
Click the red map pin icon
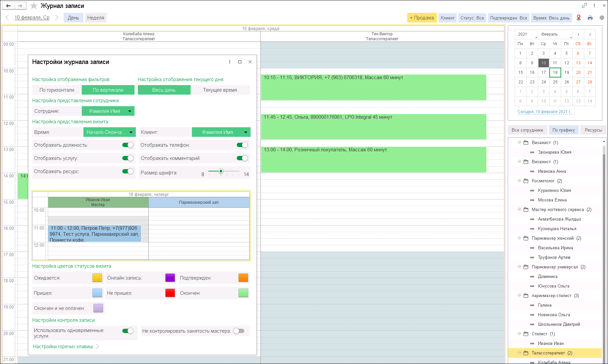coord(579,18)
